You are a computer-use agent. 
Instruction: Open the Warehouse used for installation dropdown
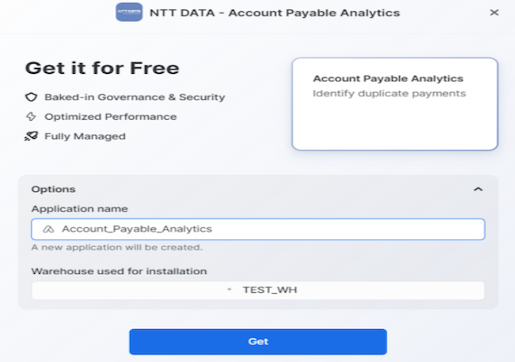pos(258,290)
